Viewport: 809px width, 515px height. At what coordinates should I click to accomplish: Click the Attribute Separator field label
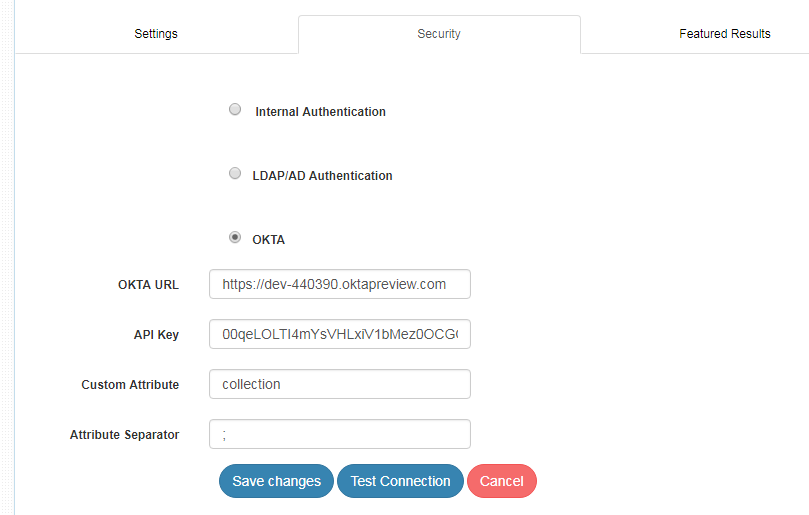click(x=124, y=435)
